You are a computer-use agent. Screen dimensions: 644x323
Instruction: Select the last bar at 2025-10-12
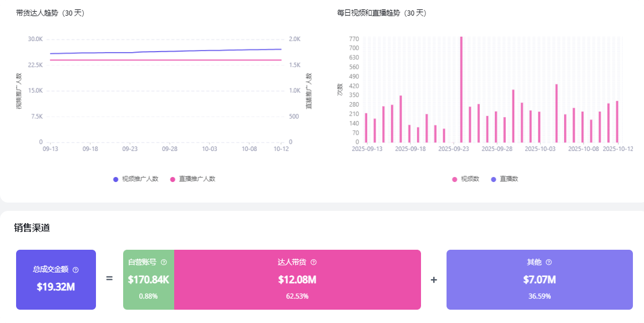pyautogui.click(x=617, y=122)
